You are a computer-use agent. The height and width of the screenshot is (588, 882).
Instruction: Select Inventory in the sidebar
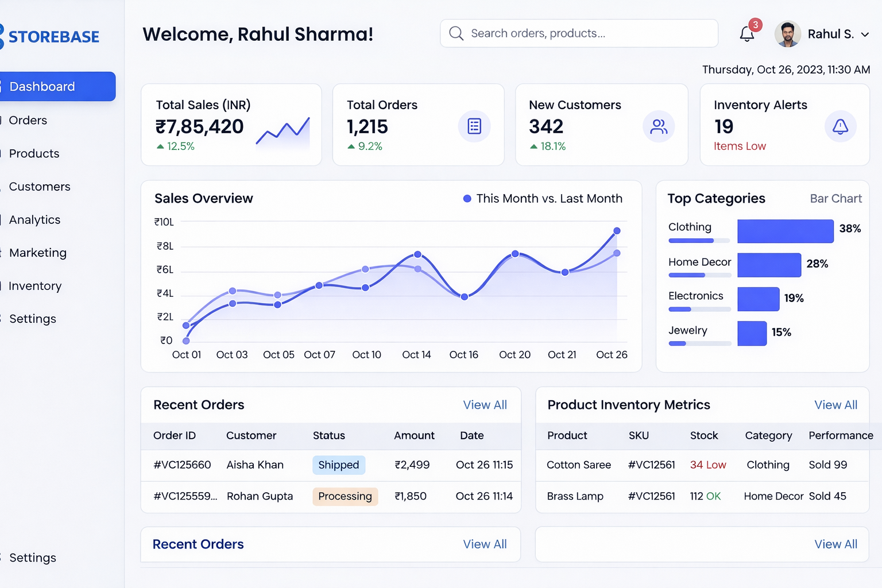click(x=35, y=285)
